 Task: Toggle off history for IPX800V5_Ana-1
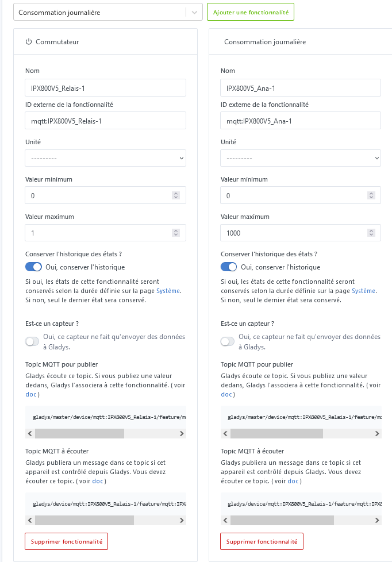229,267
